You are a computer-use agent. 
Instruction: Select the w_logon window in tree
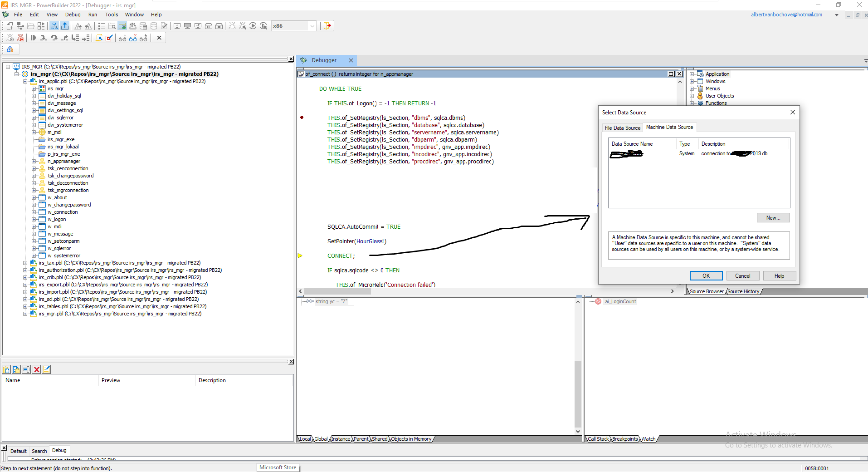pyautogui.click(x=57, y=219)
